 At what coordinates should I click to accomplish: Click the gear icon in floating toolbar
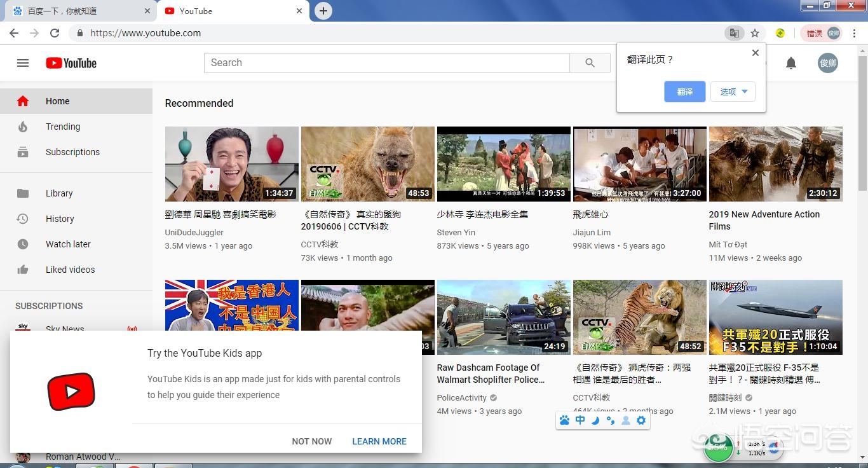641,420
